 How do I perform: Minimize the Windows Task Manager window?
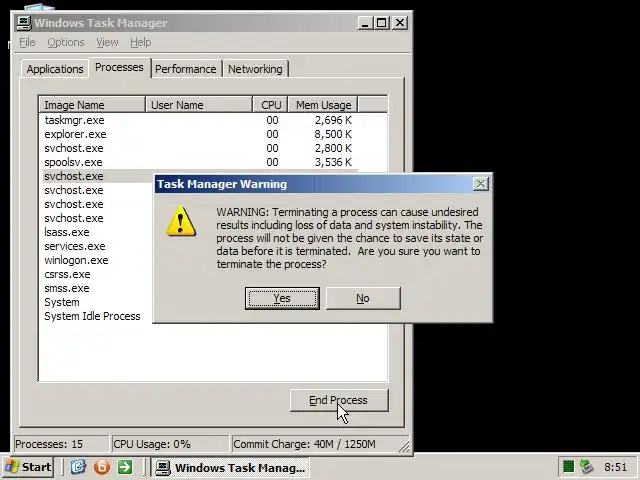pos(365,23)
